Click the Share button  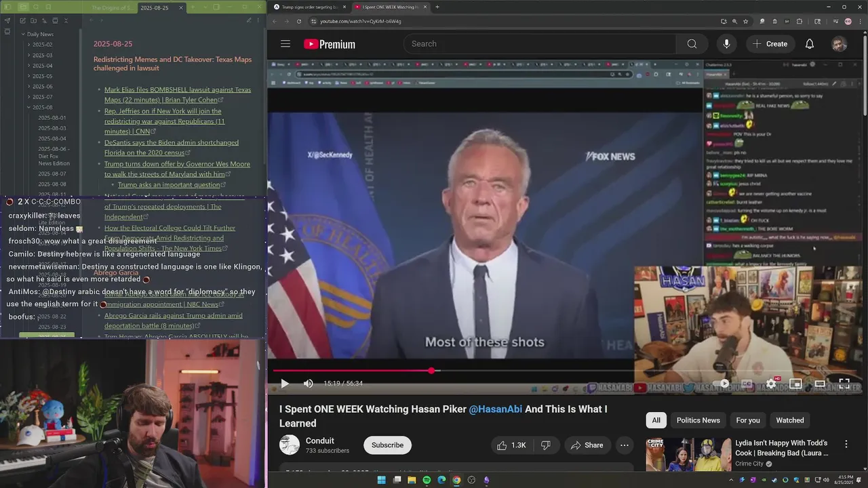click(x=587, y=445)
